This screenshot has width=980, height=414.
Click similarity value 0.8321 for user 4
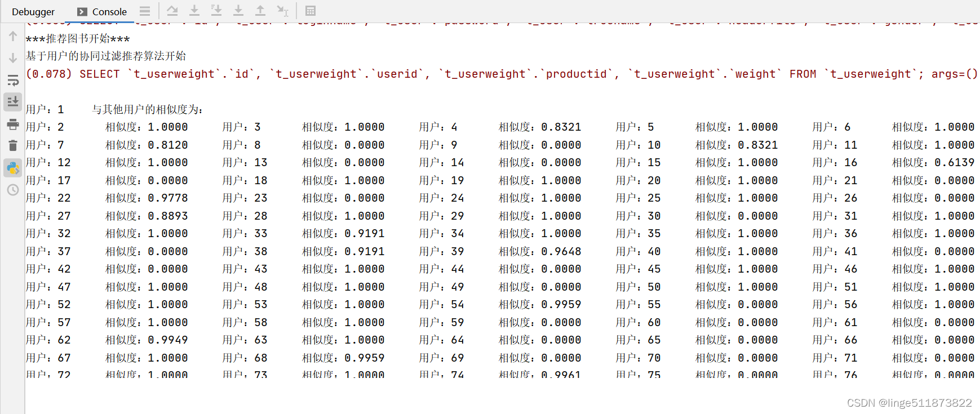561,127
